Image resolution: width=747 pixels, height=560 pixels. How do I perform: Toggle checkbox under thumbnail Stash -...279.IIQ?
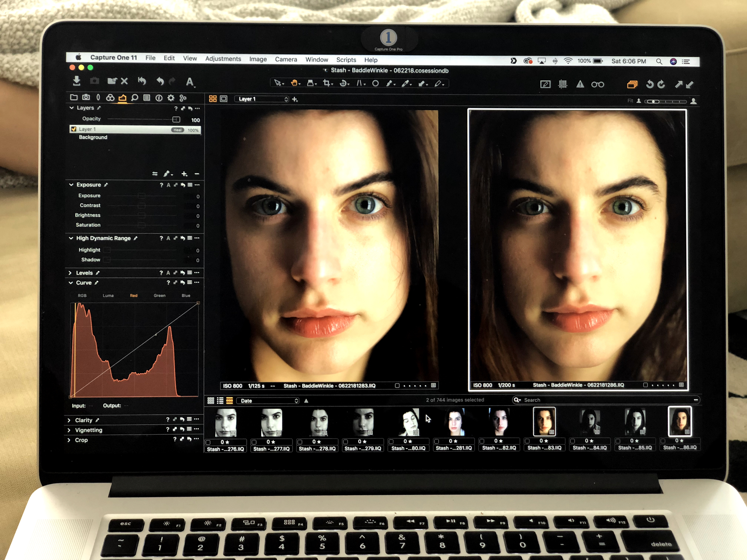pyautogui.click(x=346, y=442)
